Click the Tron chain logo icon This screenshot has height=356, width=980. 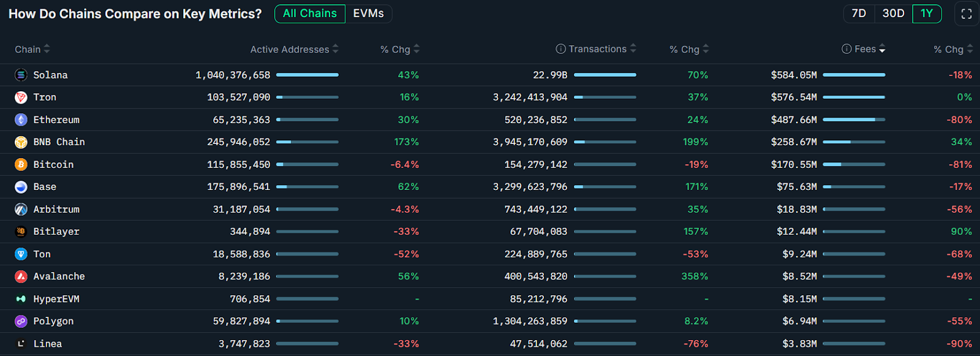(21, 97)
